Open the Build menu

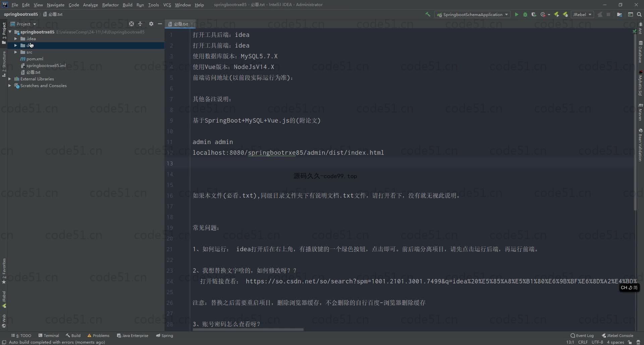127,5
